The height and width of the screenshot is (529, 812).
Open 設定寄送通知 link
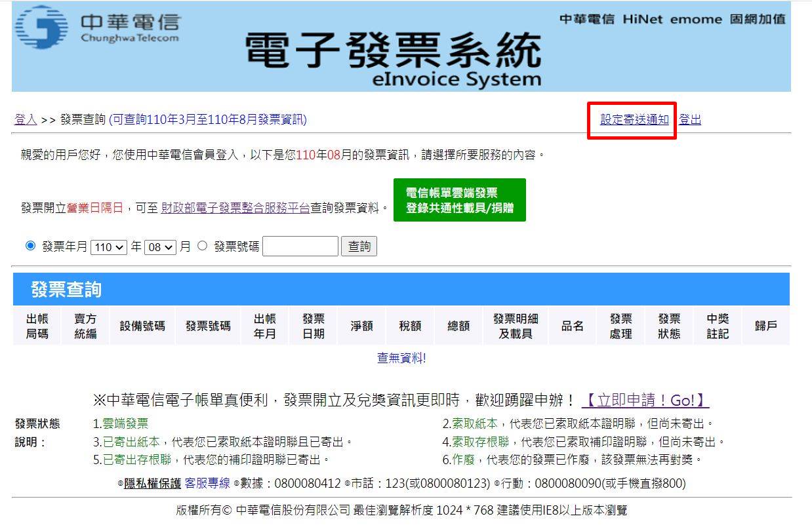(x=634, y=120)
